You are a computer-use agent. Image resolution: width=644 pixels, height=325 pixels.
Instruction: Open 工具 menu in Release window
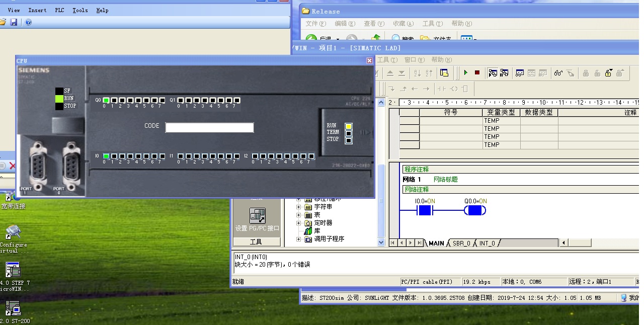[432, 24]
